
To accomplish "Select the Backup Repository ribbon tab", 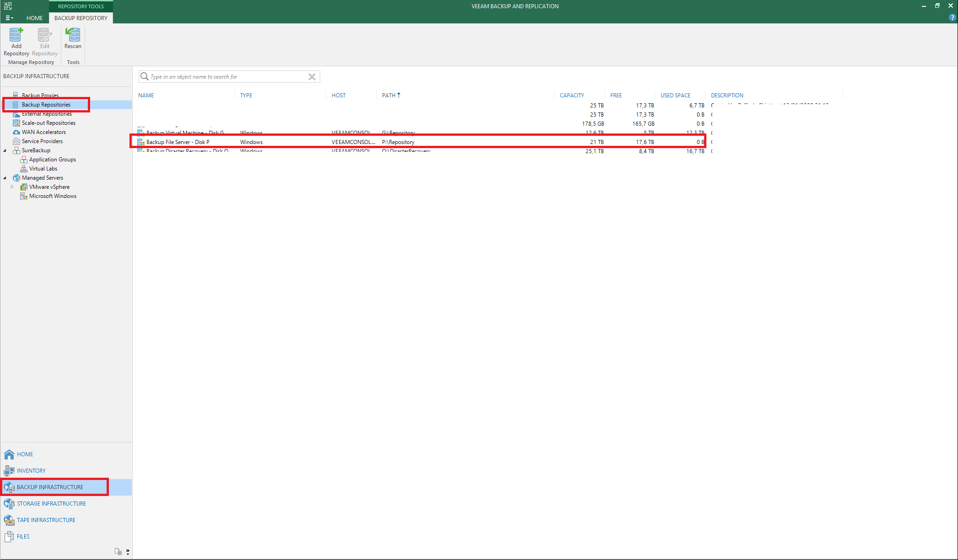I will tap(81, 18).
